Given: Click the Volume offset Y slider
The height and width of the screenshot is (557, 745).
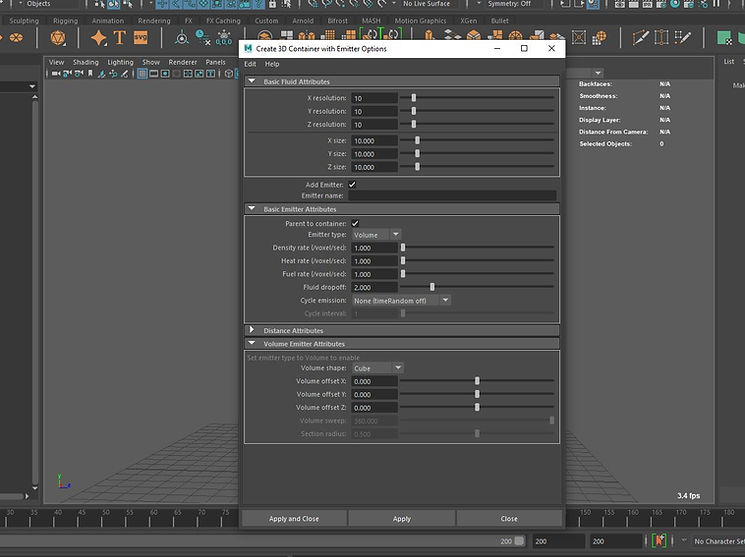Looking at the screenshot, I should (x=477, y=394).
